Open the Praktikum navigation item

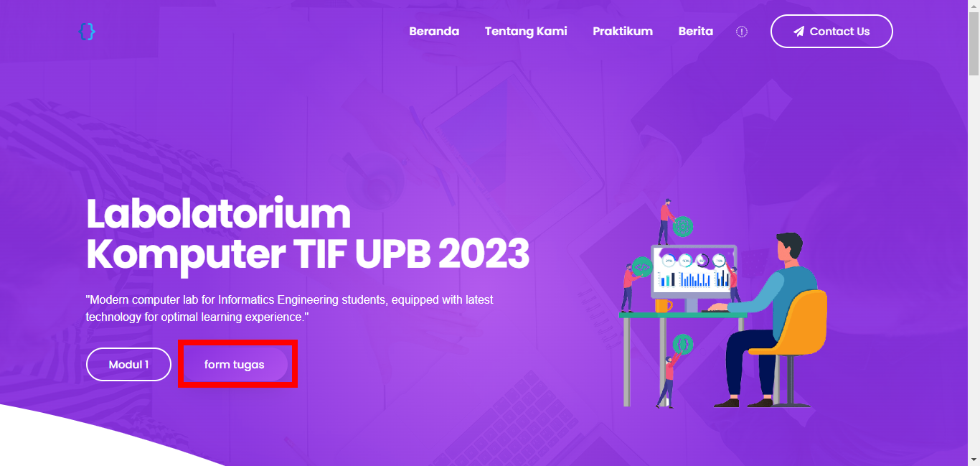click(623, 32)
